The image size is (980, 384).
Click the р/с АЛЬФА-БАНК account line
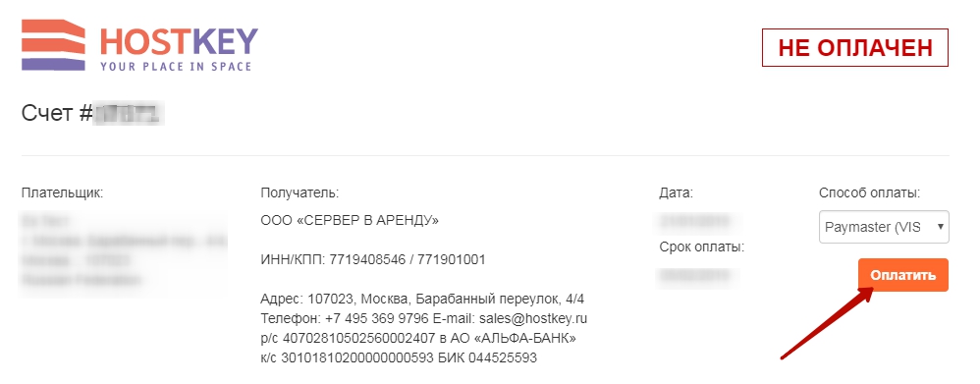pos(418,339)
